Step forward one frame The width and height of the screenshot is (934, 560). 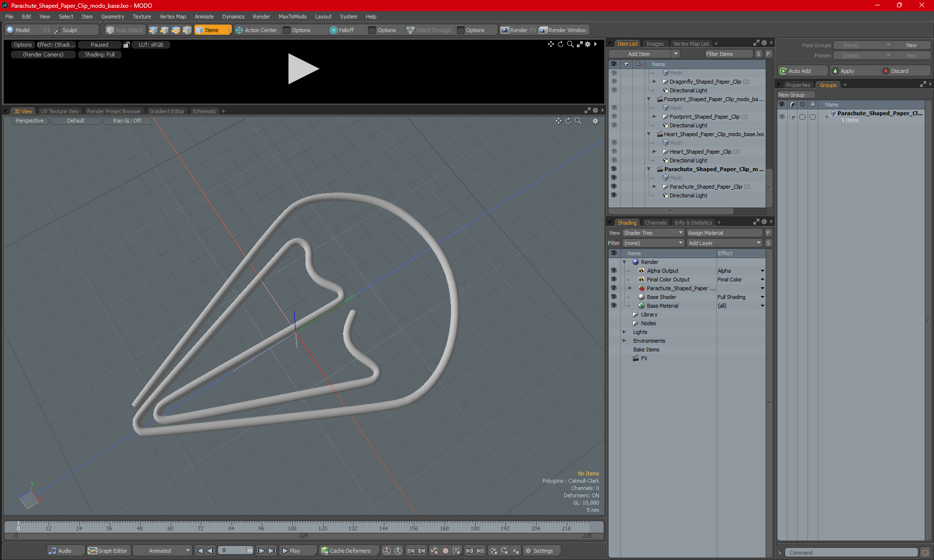(260, 551)
